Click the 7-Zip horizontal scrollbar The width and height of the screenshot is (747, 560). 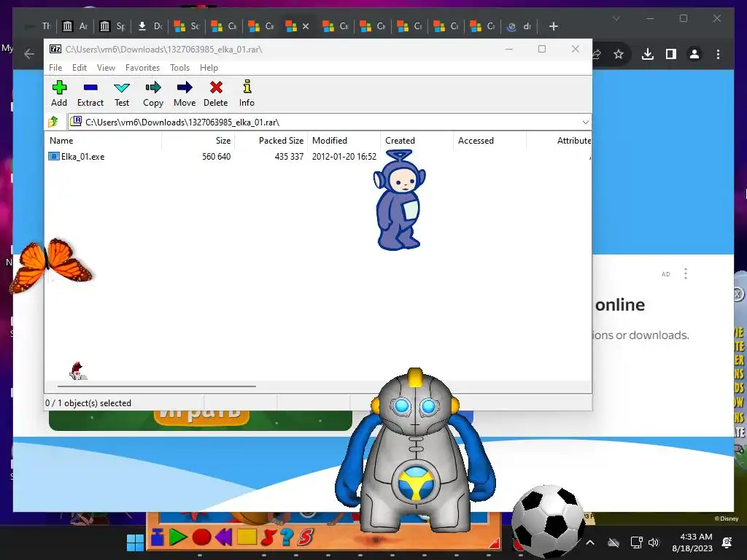coord(157,386)
